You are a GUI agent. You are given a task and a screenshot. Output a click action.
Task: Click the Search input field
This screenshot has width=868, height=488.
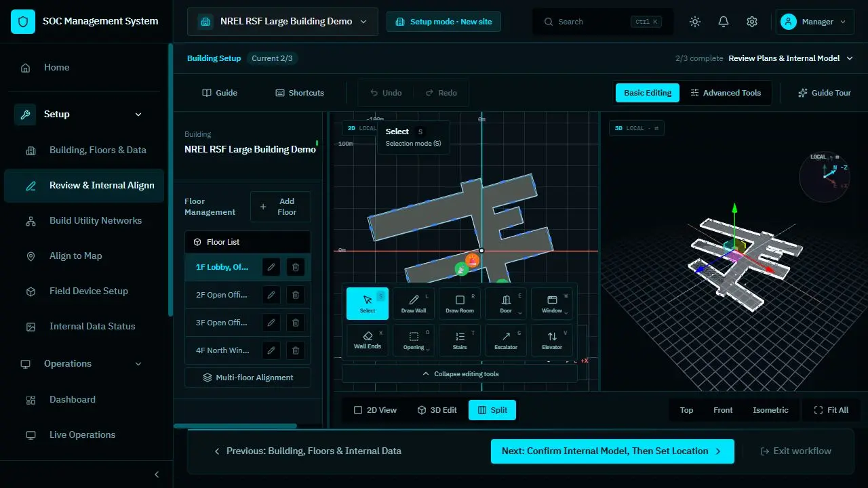(x=603, y=22)
